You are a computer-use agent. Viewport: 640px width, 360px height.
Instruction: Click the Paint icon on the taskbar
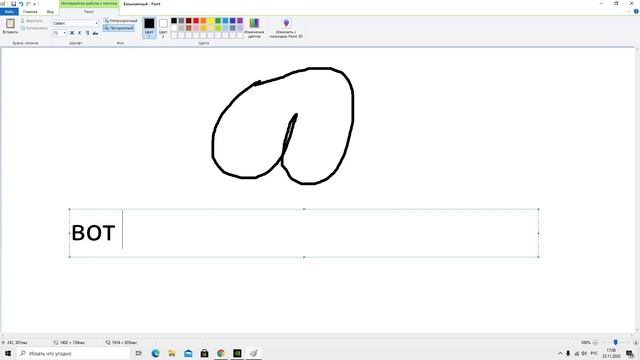click(x=253, y=353)
